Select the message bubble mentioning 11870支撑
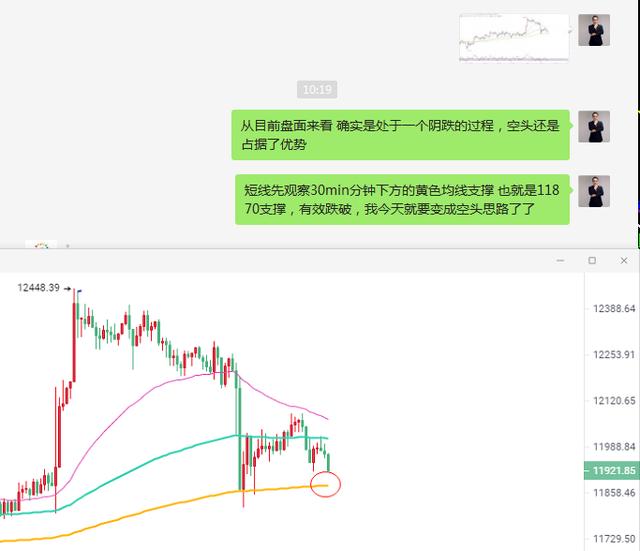Screen dimensions: 640x551 402,200
